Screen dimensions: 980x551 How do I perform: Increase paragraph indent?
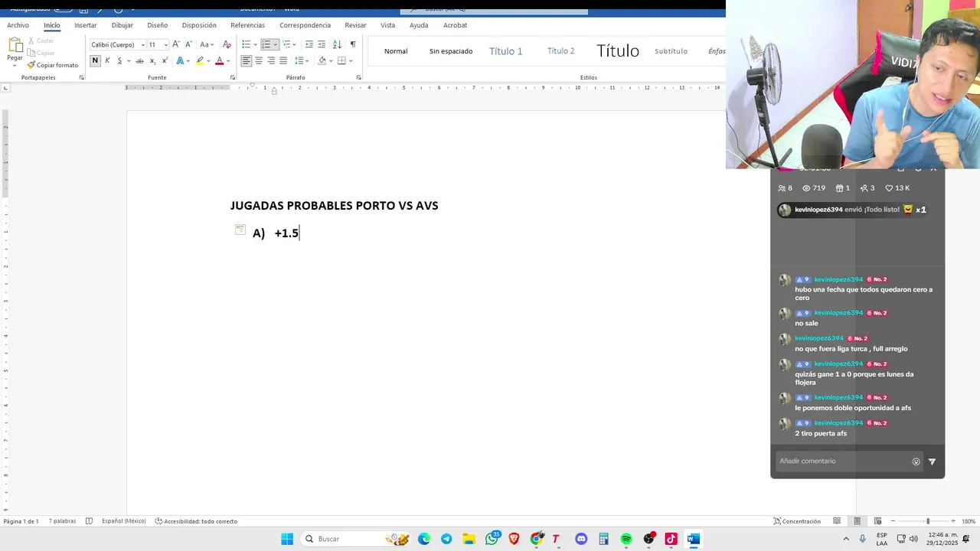click(x=321, y=44)
